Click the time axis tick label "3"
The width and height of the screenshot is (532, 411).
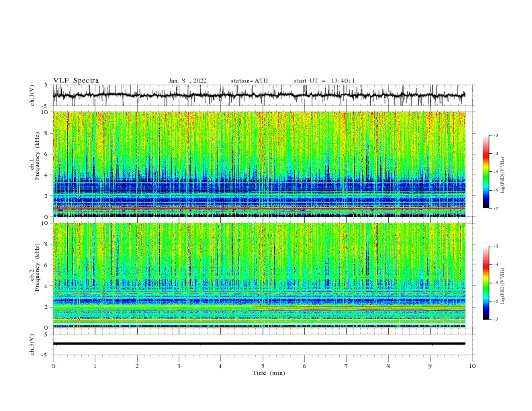click(179, 366)
